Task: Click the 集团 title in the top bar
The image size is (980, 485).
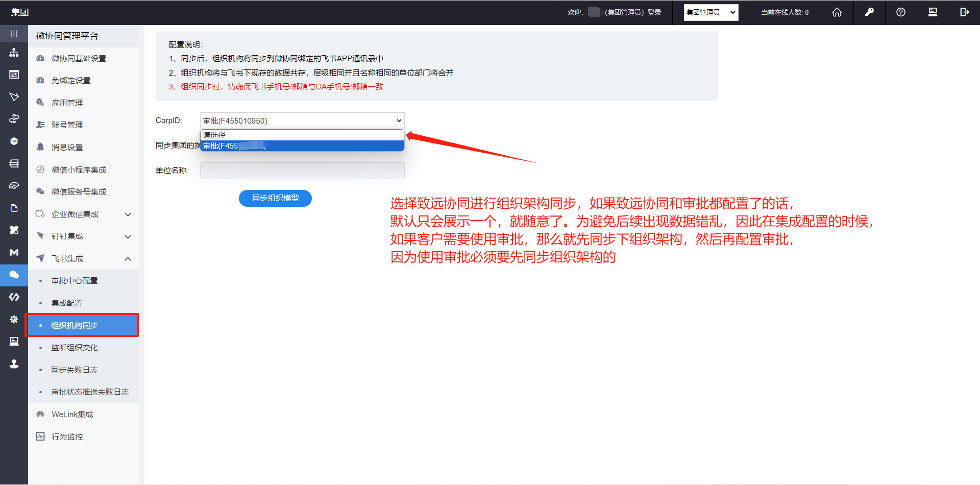Action: (20, 12)
